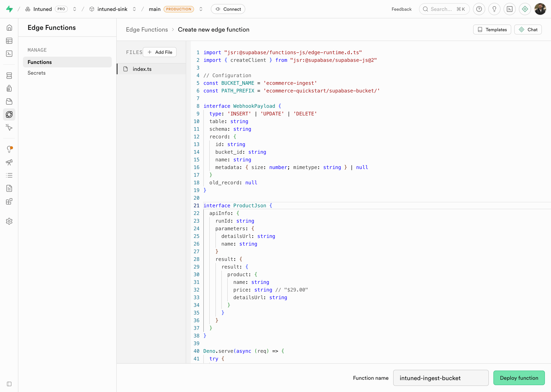Click line 6 PATH_PREFIX constant
The image size is (551, 392).
point(238,91)
